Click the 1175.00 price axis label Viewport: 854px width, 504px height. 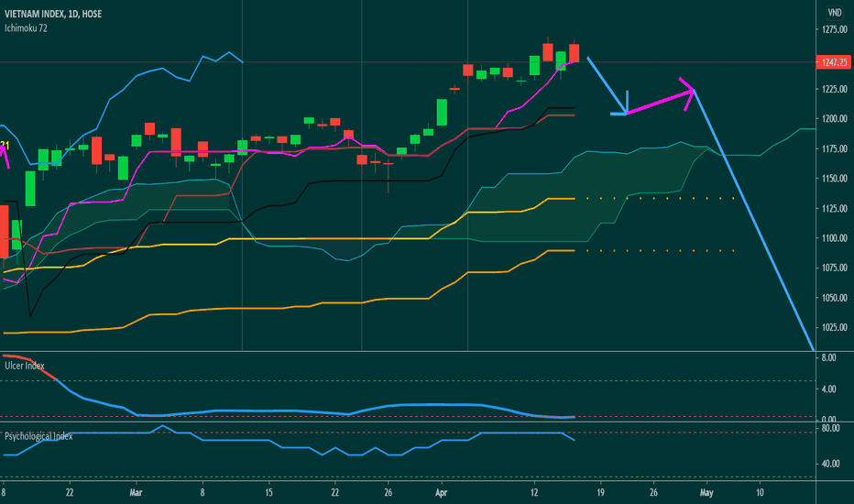835,148
